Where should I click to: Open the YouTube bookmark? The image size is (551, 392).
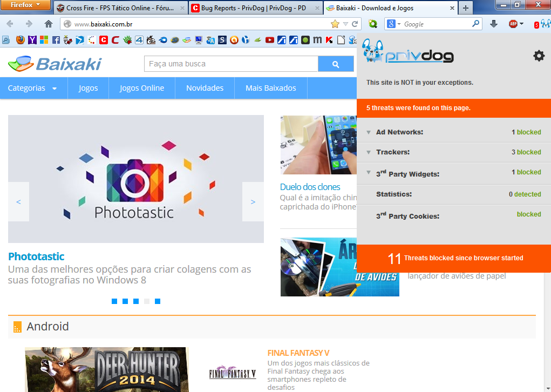[269, 40]
